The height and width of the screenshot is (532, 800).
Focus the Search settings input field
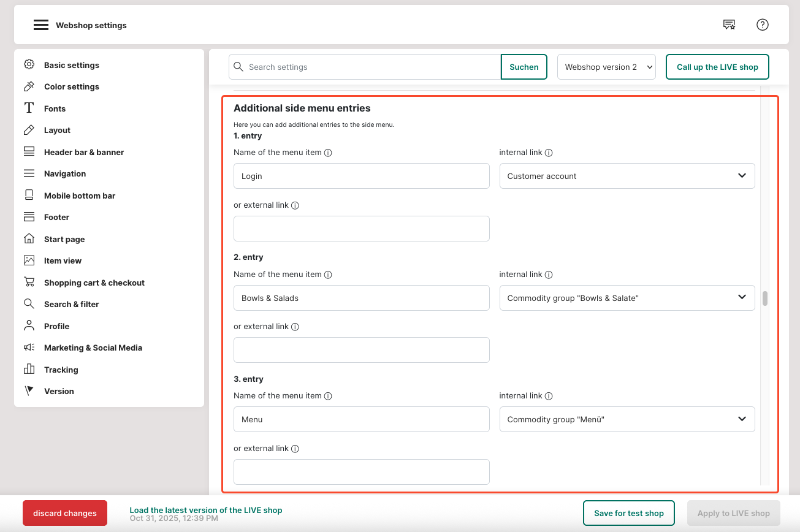point(371,67)
